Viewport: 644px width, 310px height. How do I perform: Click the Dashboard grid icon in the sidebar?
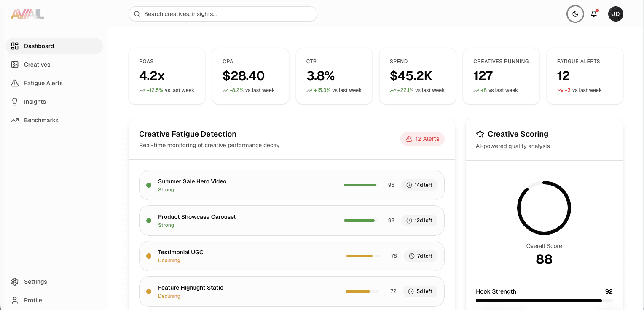point(15,46)
